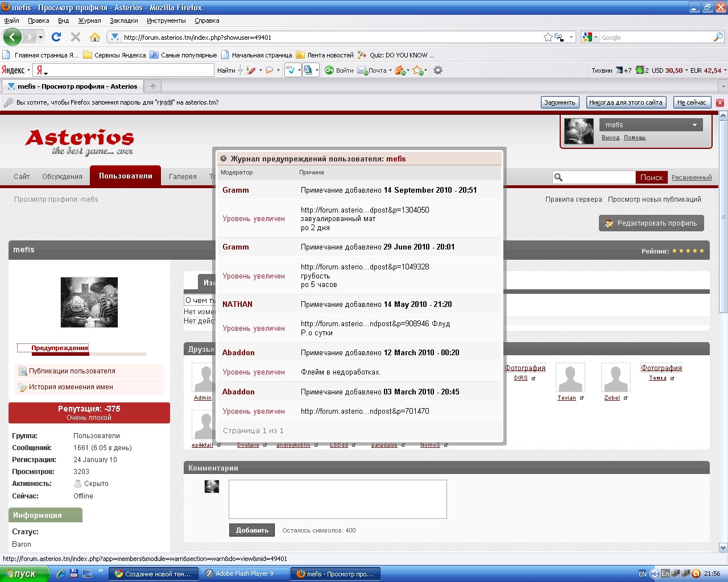This screenshot has width=728, height=582.
Task: Toggle EN language indicator in tray
Action: (x=643, y=574)
